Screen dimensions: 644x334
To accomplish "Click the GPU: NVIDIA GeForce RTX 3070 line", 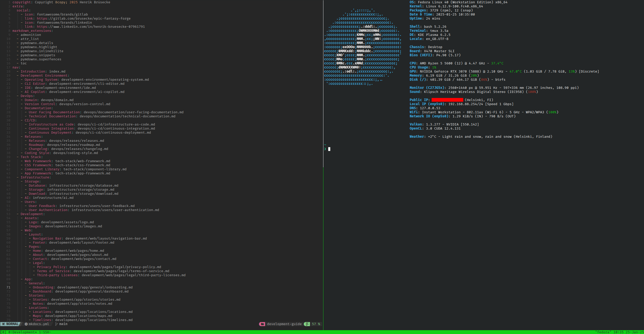I will tap(504, 72).
